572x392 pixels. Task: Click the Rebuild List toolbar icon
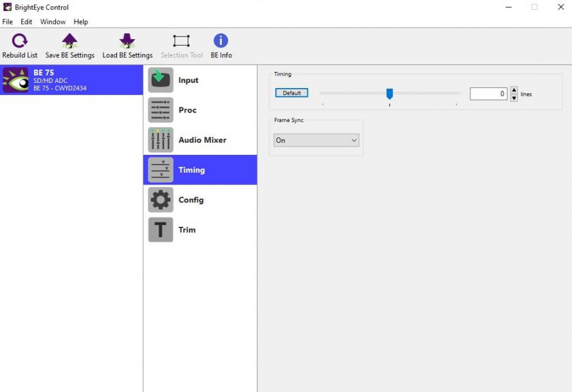coord(20,41)
